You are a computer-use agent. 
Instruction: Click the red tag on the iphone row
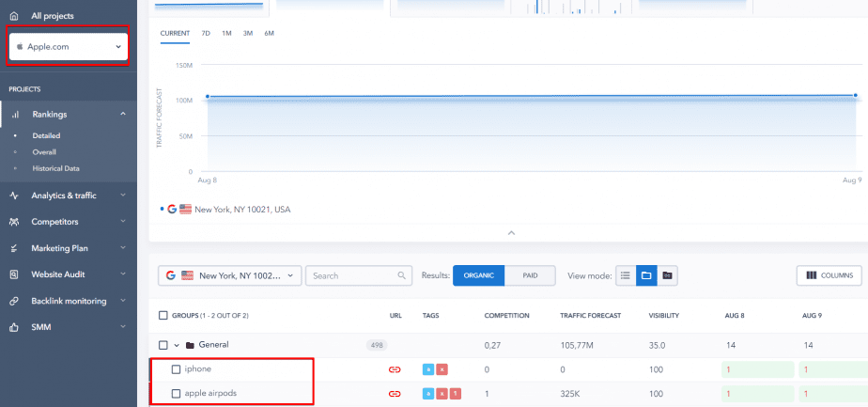coord(442,369)
